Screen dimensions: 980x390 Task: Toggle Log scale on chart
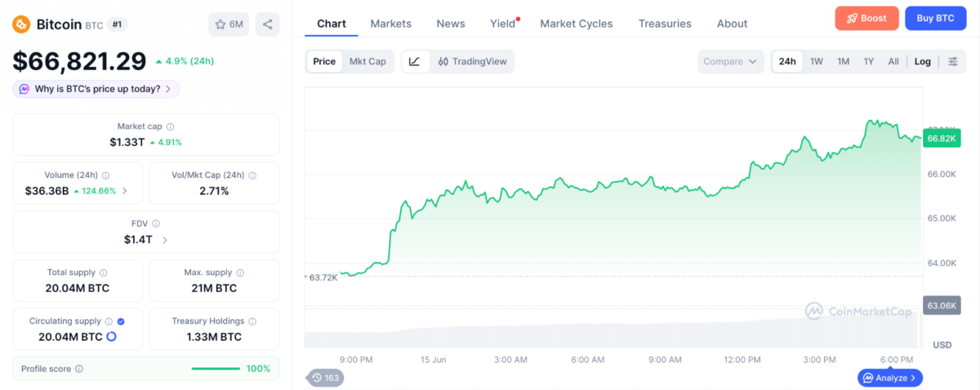coord(922,61)
